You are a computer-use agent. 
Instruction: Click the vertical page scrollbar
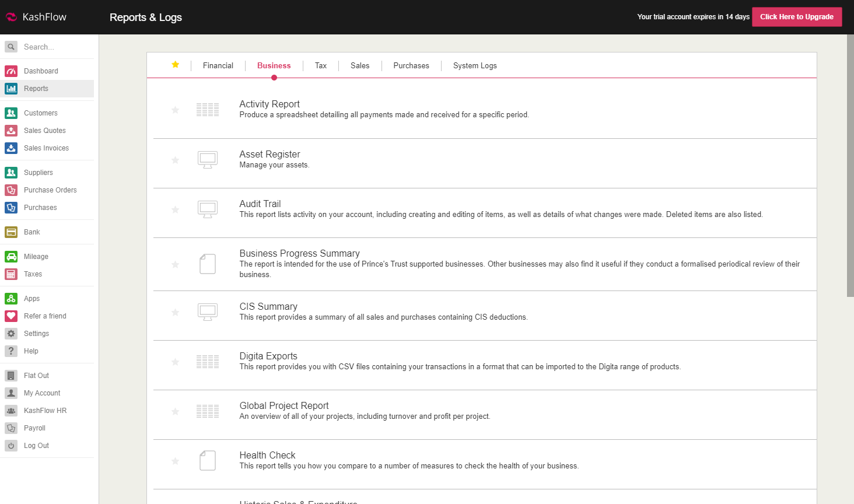tap(850, 175)
